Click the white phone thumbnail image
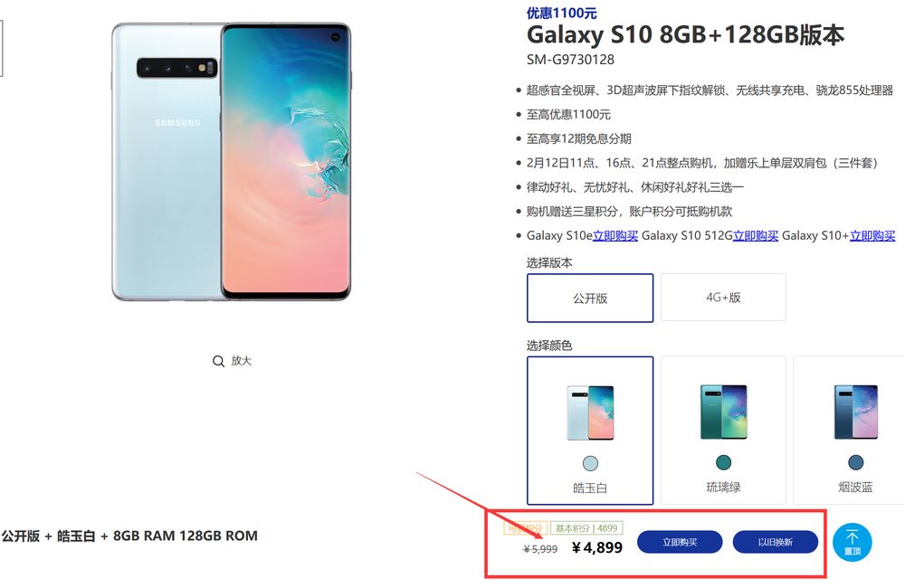Viewport: 905px width, 588px height. (590, 413)
